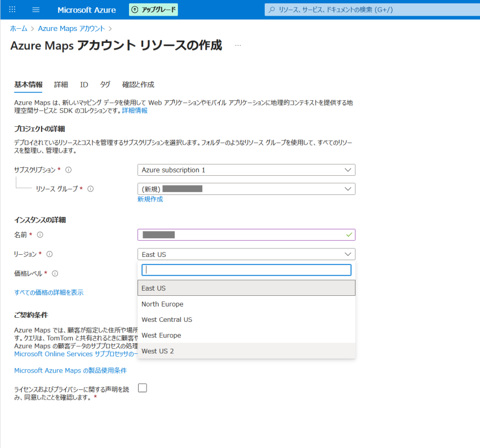This screenshot has width=480, height=448.
Task: Expand the Azure subscription 1 dropdown
Action: tap(246, 170)
